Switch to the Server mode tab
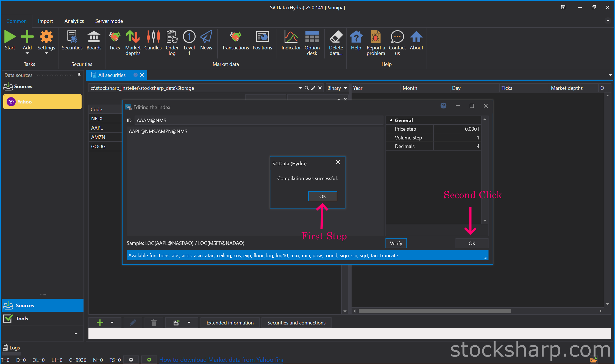The image size is (615, 364). click(109, 21)
